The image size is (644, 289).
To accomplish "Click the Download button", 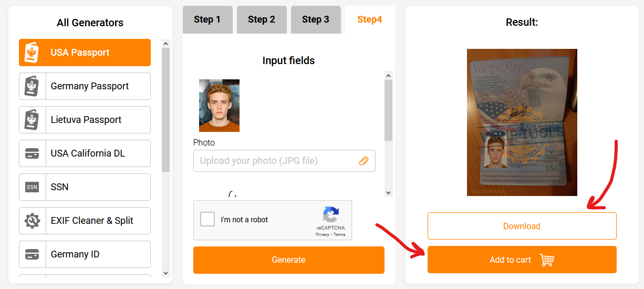I will click(x=522, y=226).
